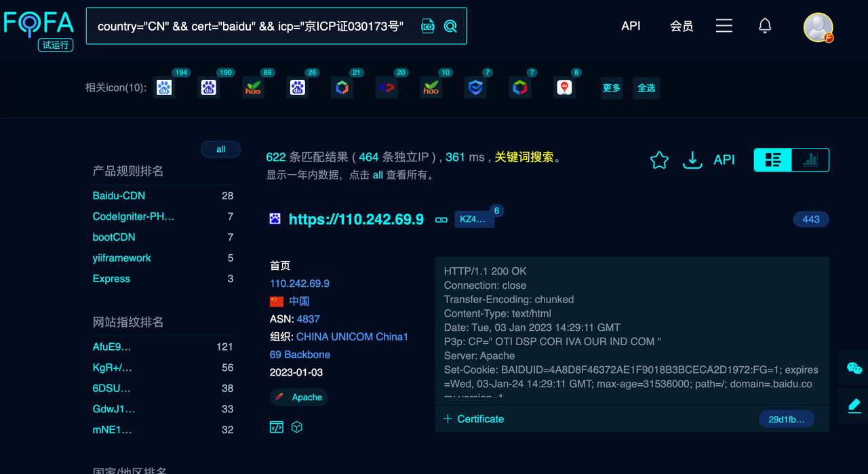Open the WeChat contact icon
868x474 pixels.
click(854, 368)
